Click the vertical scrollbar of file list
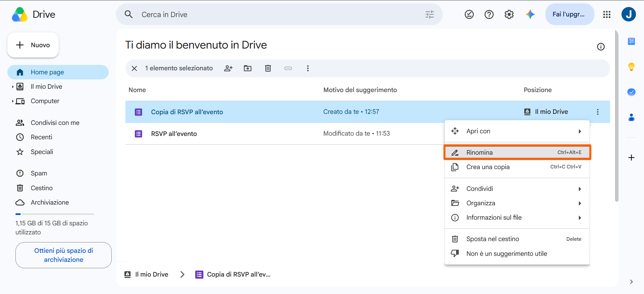The height and width of the screenshot is (294, 644). 616,116
